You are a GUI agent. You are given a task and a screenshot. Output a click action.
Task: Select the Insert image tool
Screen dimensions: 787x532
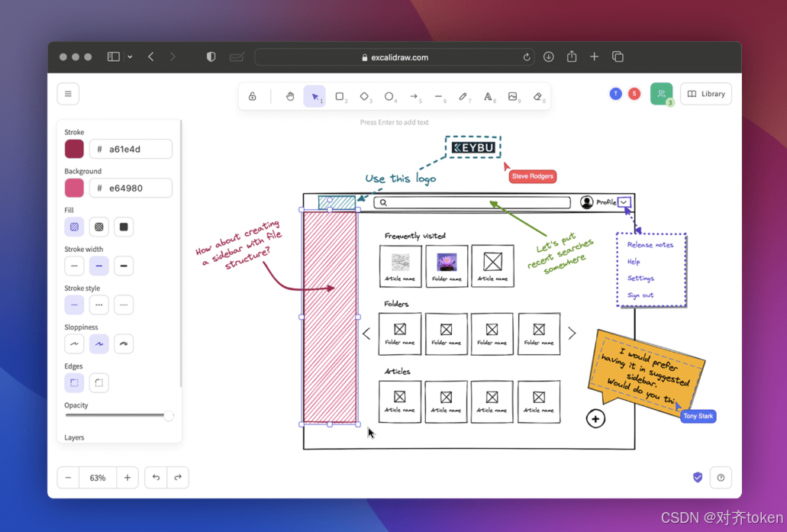(512, 96)
